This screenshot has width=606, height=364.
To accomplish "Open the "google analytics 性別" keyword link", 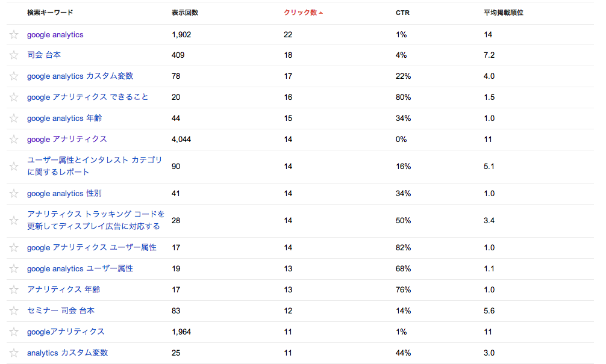I will coord(64,193).
